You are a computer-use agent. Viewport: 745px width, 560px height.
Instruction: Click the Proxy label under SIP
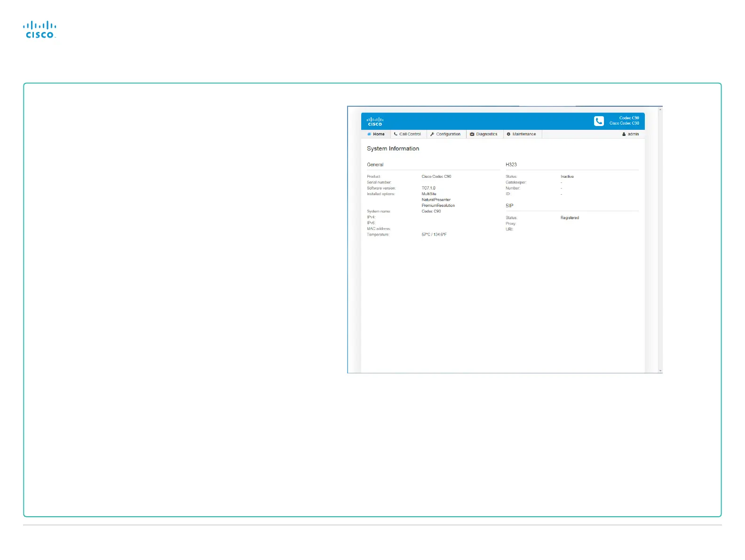(x=511, y=224)
